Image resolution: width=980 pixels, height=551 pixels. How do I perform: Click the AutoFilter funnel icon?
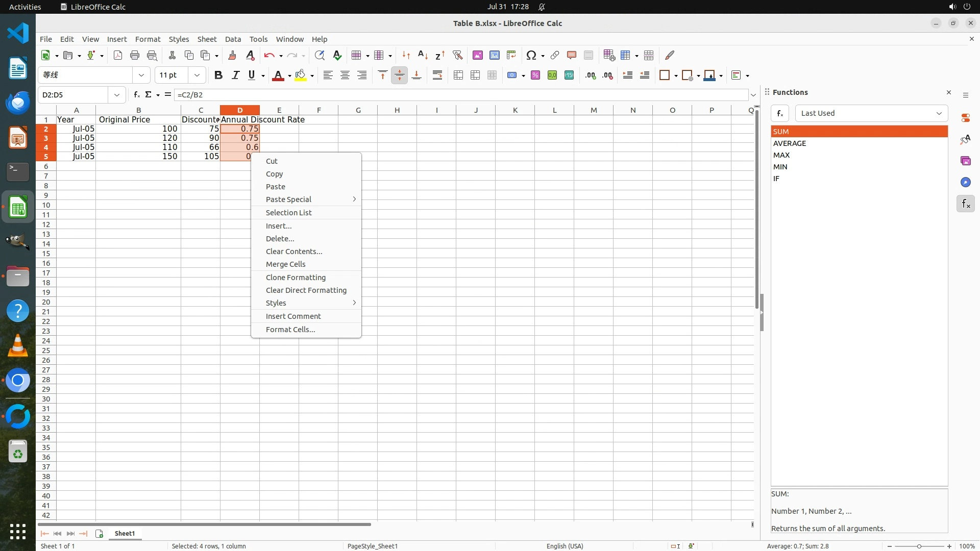pos(457,55)
